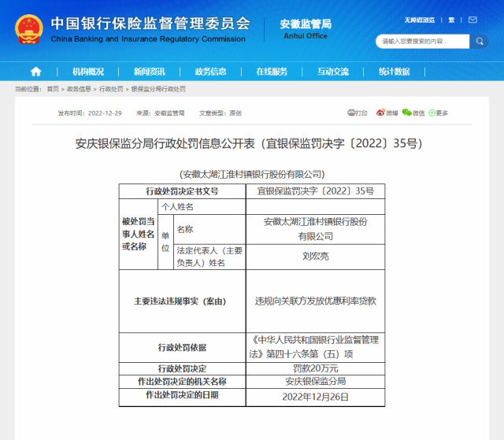Click the 个人姓名 cell

[x=202, y=207]
